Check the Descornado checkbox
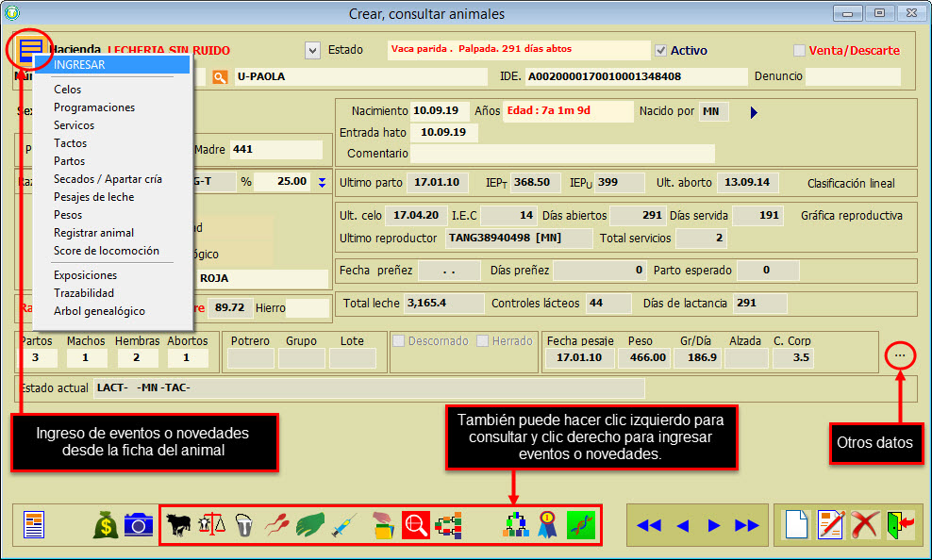 398,341
